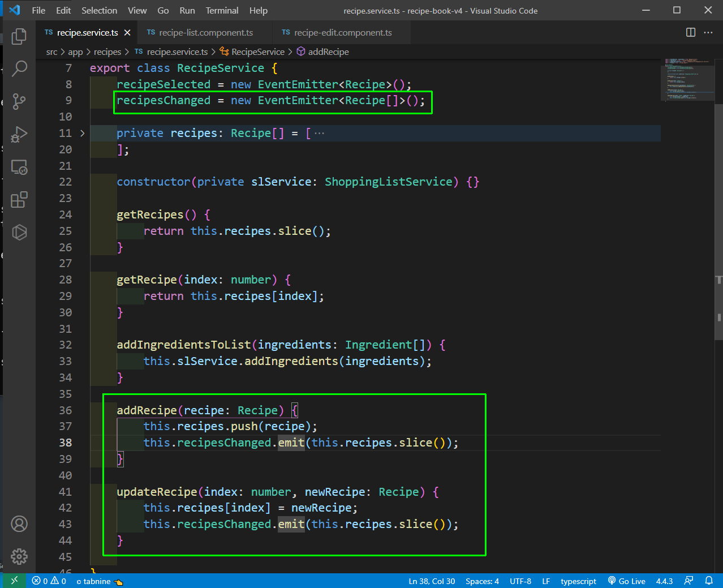
Task: Click the recipes breadcrumb folder
Action: [x=107, y=52]
